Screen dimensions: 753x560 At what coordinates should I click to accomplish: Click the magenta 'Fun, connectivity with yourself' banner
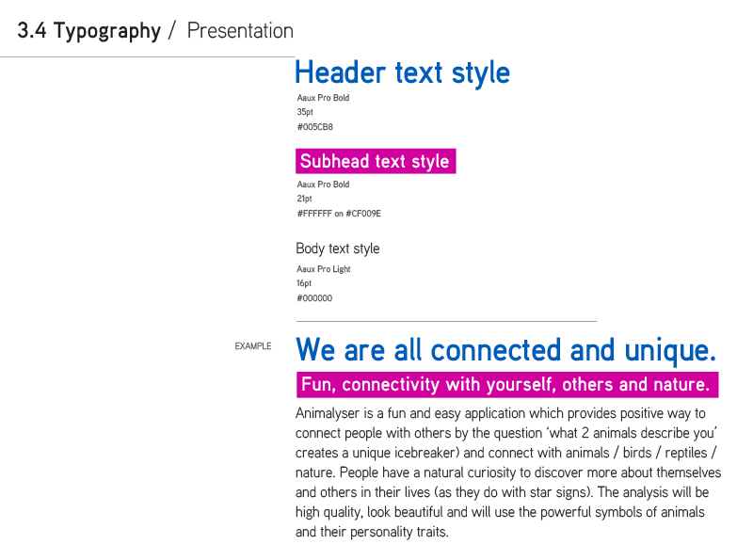coord(507,385)
